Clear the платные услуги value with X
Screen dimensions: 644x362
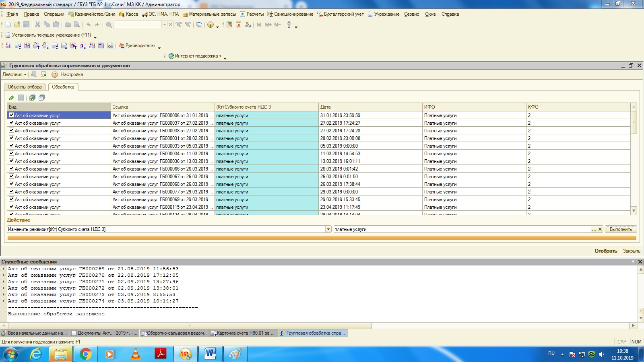600,229
